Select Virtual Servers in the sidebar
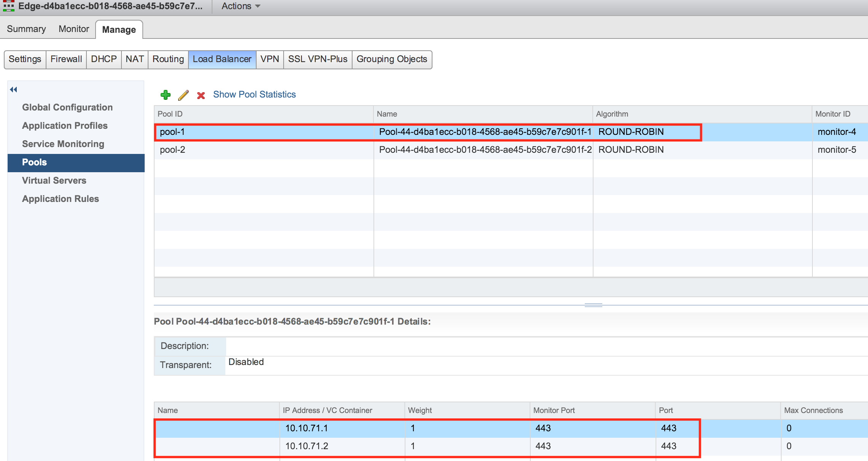Viewport: 868px width, 461px height. (x=54, y=181)
